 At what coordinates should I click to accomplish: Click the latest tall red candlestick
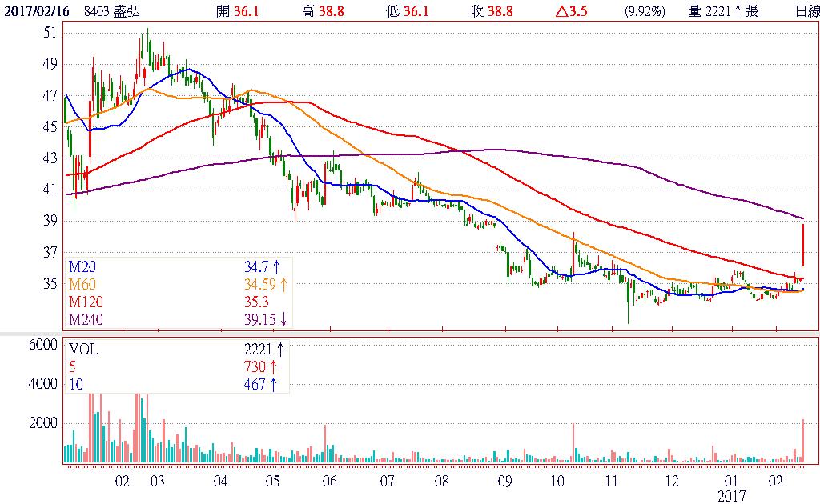pos(802,244)
